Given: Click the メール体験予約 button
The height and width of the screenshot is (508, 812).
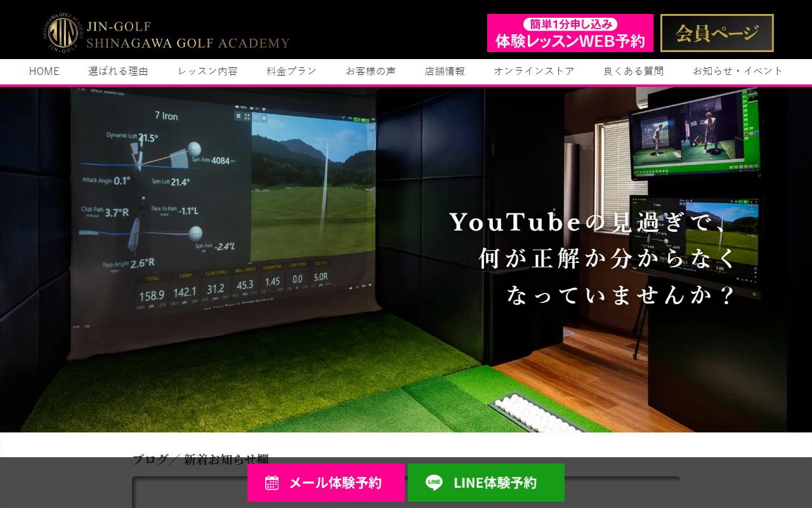Looking at the screenshot, I should [326, 483].
